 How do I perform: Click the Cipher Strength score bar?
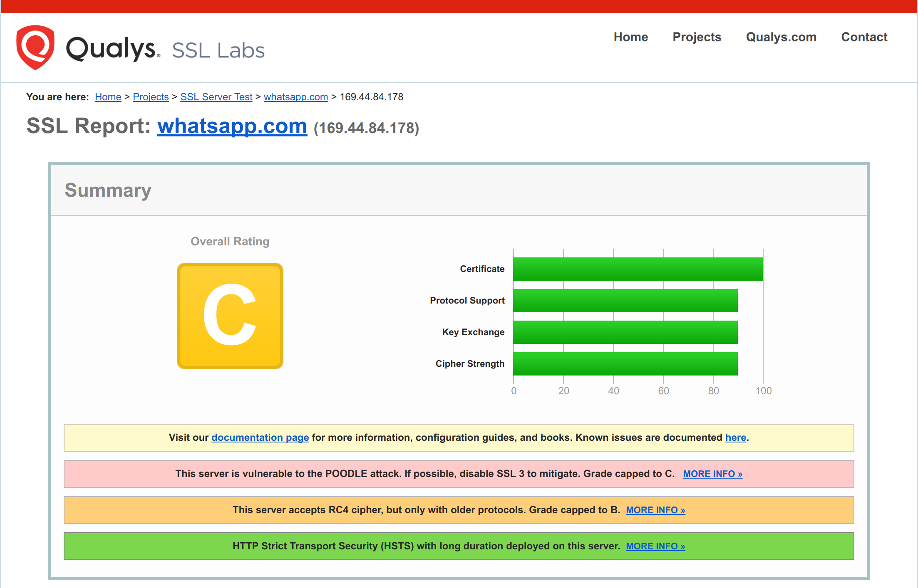pyautogui.click(x=625, y=364)
